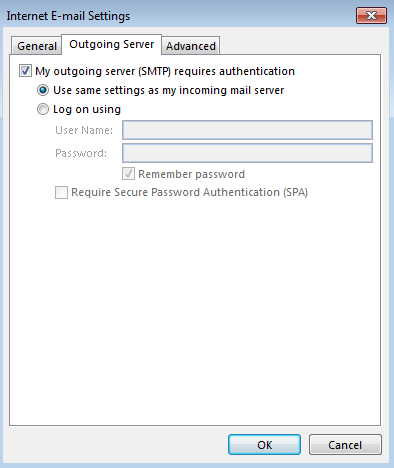The height and width of the screenshot is (468, 394).
Task: Click the 'User Name:' field label
Action: point(84,130)
